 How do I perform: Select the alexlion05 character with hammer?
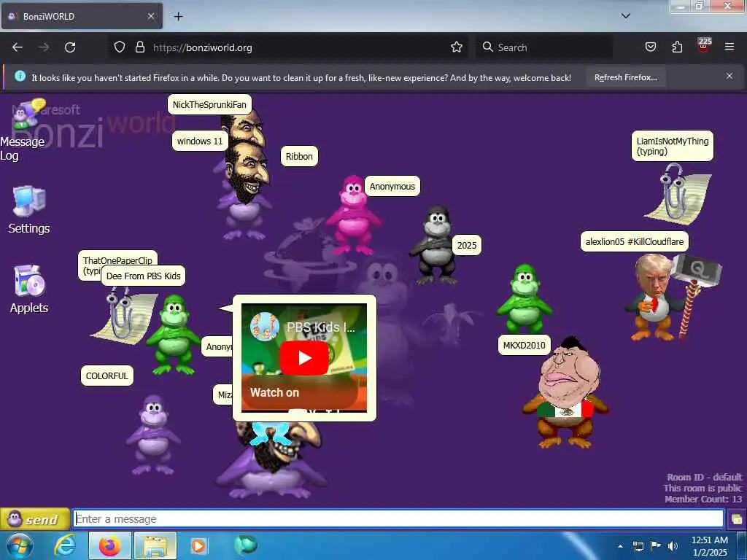click(x=667, y=297)
